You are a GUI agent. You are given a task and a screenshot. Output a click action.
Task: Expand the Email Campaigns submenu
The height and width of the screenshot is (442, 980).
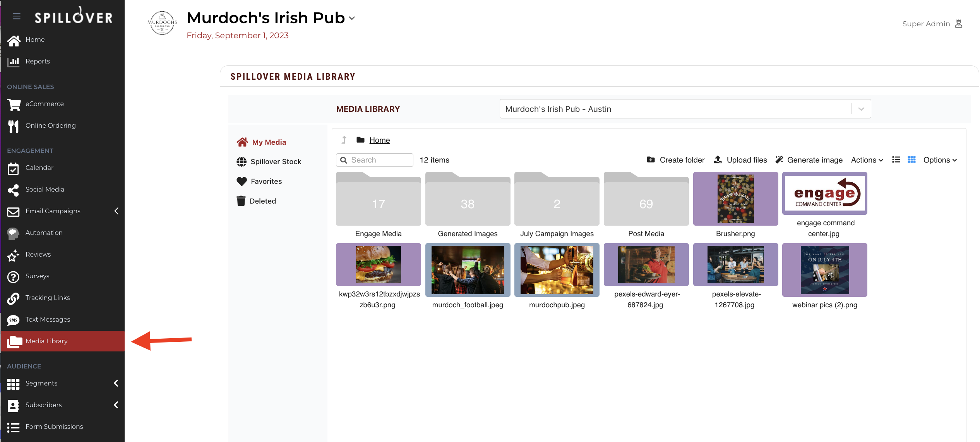(x=116, y=211)
